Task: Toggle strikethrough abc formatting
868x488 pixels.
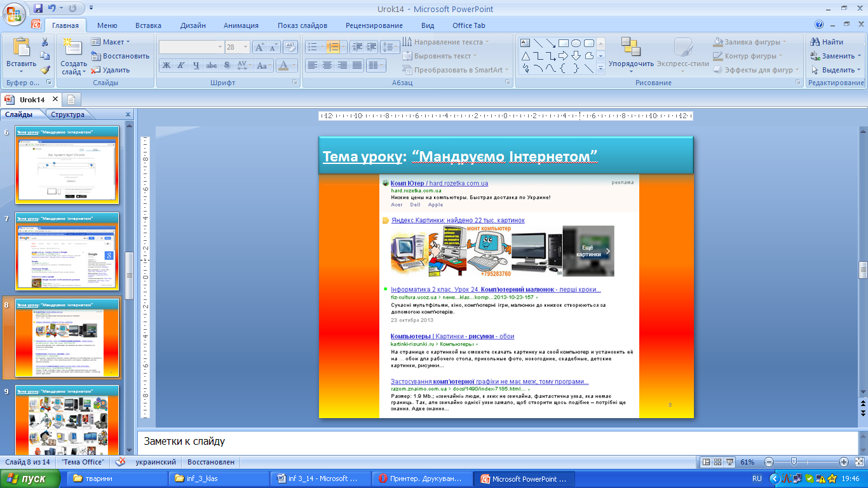Action: 212,65
